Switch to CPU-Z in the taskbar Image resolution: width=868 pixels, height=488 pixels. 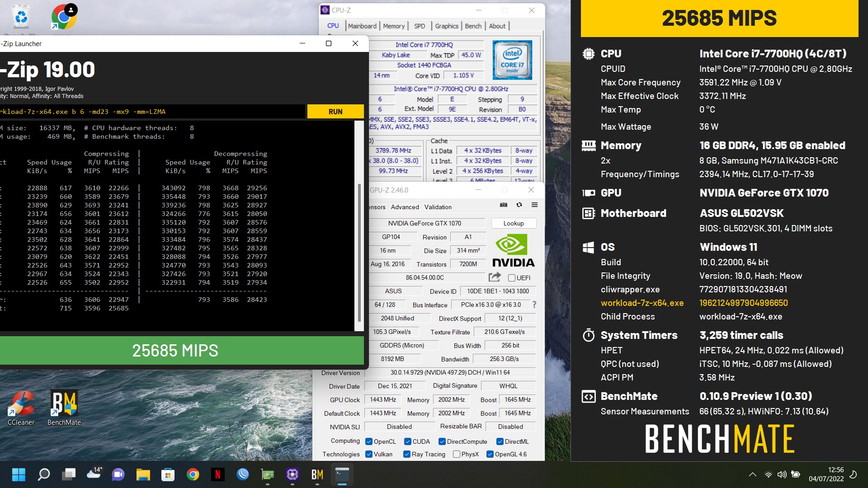click(292, 474)
